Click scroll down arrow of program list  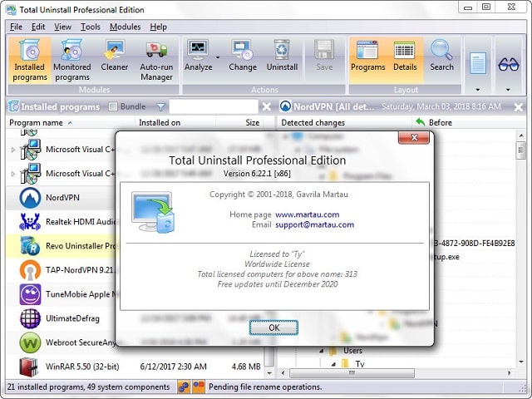[269, 373]
